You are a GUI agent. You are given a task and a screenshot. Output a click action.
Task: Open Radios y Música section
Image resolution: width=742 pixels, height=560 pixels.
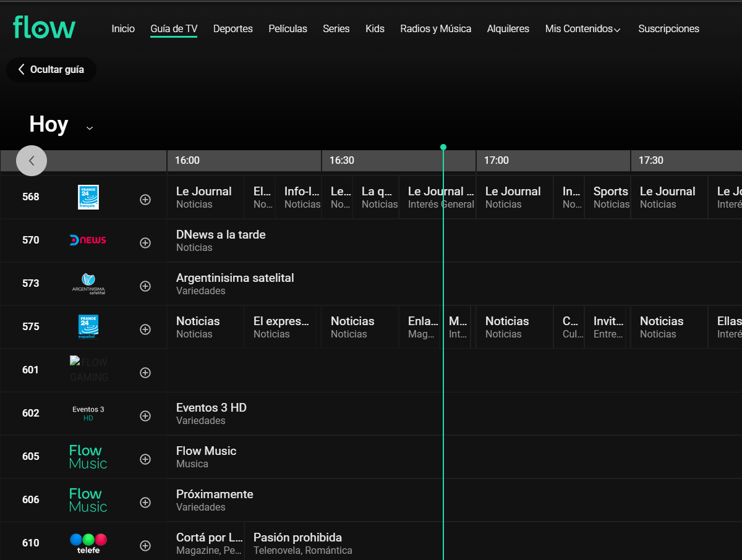click(436, 28)
